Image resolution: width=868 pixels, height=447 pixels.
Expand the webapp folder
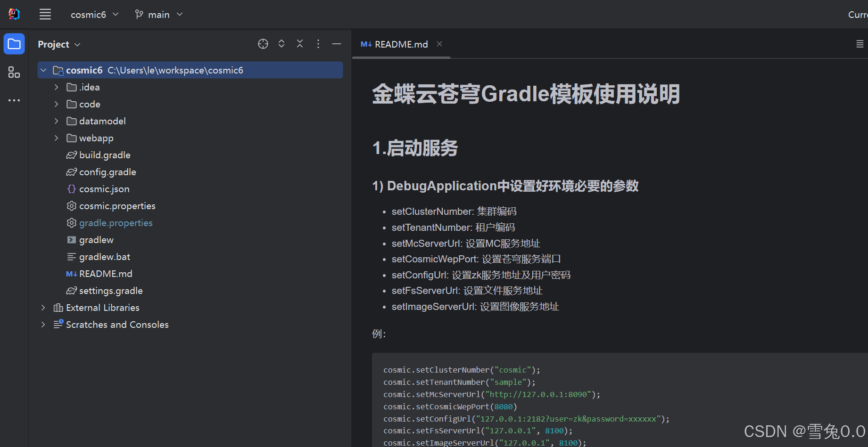[57, 138]
